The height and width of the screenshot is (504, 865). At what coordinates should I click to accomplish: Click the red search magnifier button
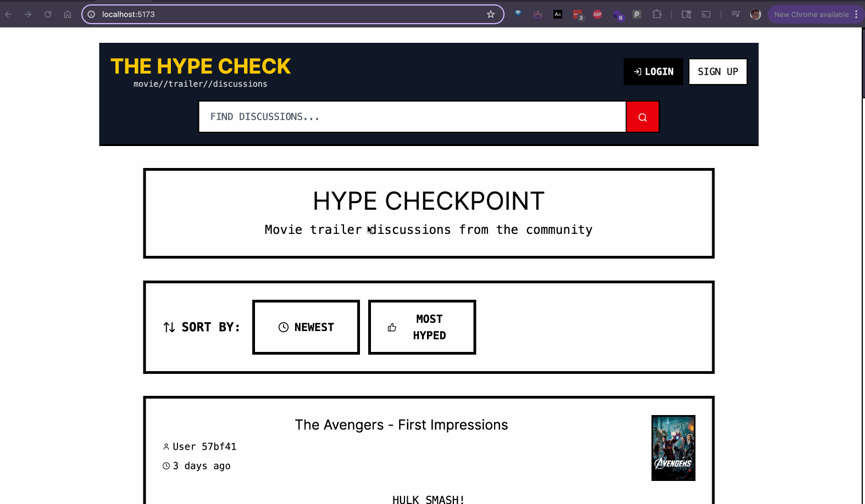pyautogui.click(x=642, y=117)
